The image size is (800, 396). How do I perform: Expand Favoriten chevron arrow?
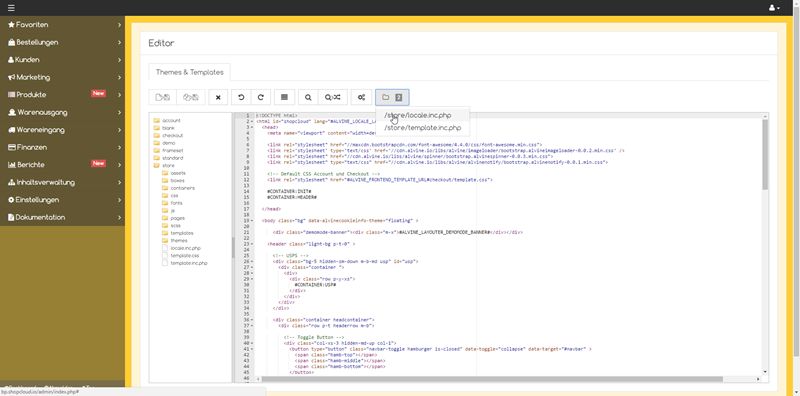(119, 24)
